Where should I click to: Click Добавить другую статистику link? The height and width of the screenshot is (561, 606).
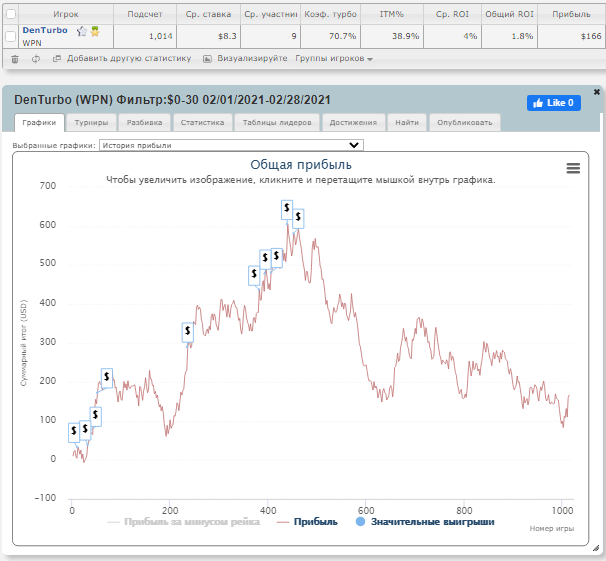click(x=129, y=58)
